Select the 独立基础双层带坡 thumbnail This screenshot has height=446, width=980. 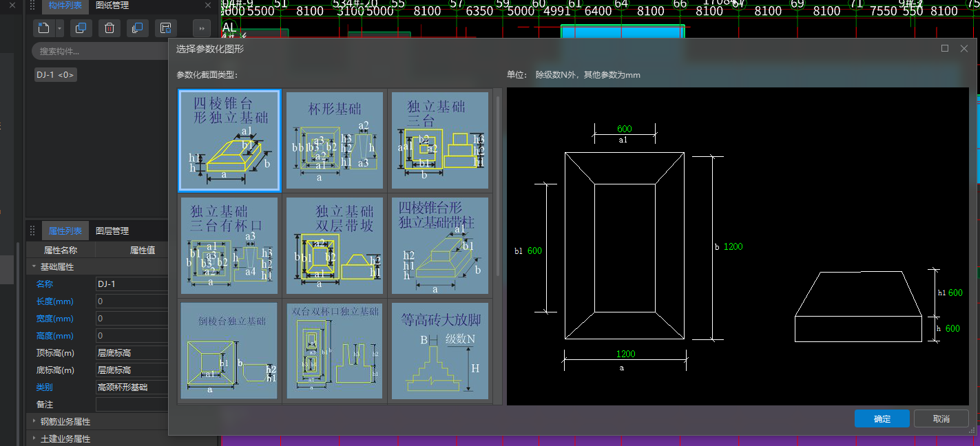335,246
